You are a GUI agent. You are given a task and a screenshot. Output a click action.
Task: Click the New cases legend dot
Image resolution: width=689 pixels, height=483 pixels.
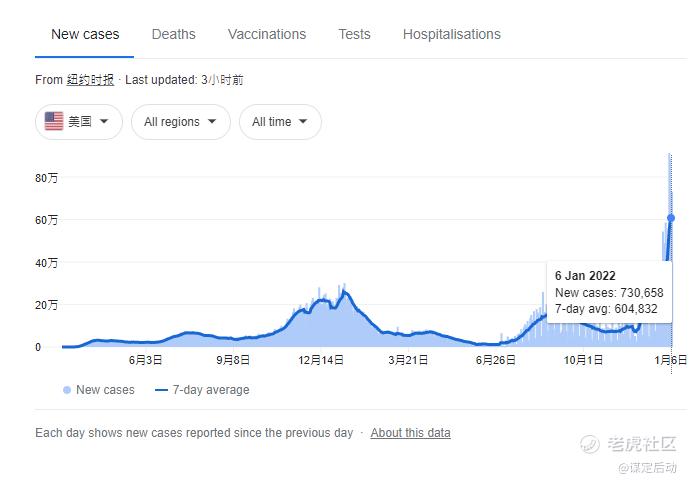click(67, 390)
